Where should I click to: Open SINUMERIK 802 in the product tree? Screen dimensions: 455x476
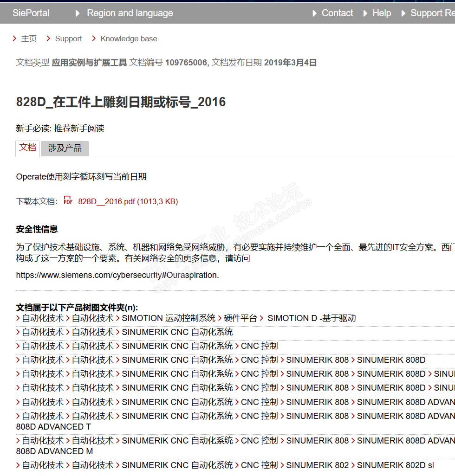pyautogui.click(x=318, y=465)
